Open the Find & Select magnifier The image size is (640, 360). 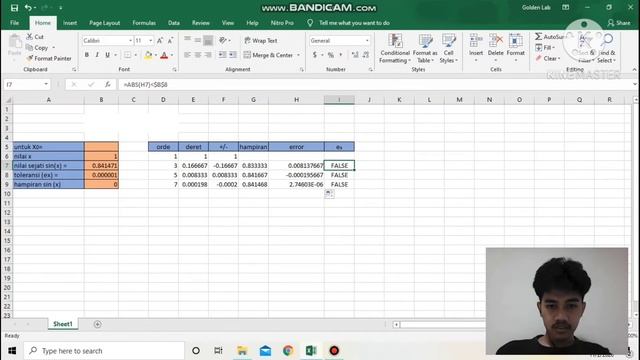(607, 48)
